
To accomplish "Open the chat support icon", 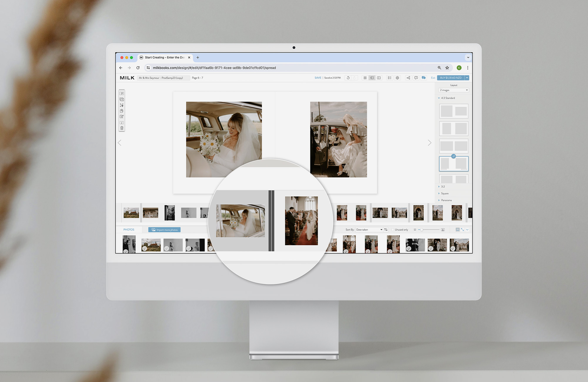I will 424,78.
